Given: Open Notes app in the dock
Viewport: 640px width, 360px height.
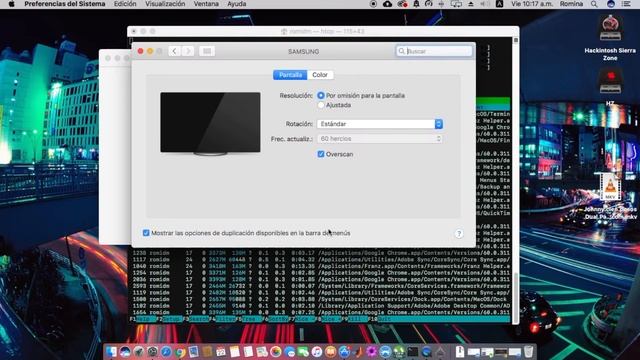Looking at the screenshot, I should [234, 351].
